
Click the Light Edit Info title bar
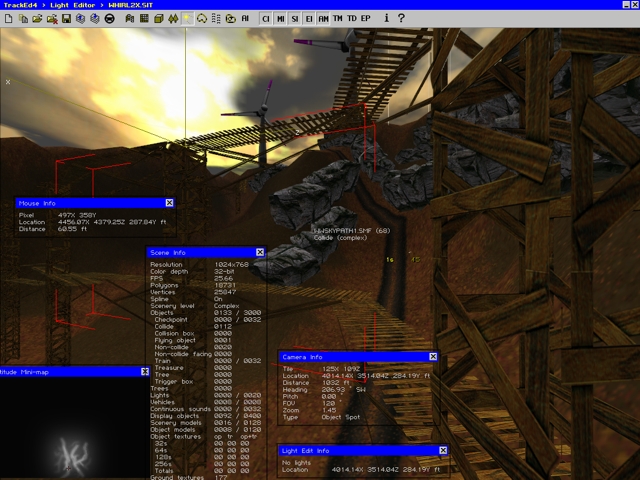[x=364, y=450]
